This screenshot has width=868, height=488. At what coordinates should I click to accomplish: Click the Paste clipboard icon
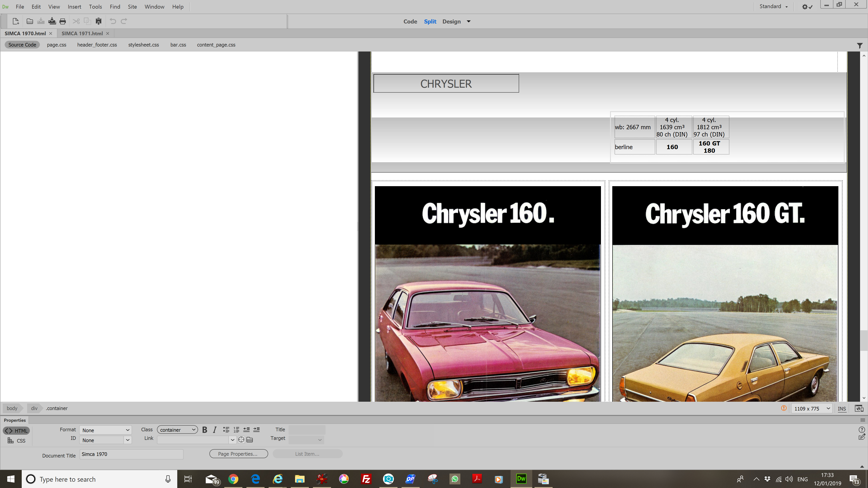(x=99, y=21)
